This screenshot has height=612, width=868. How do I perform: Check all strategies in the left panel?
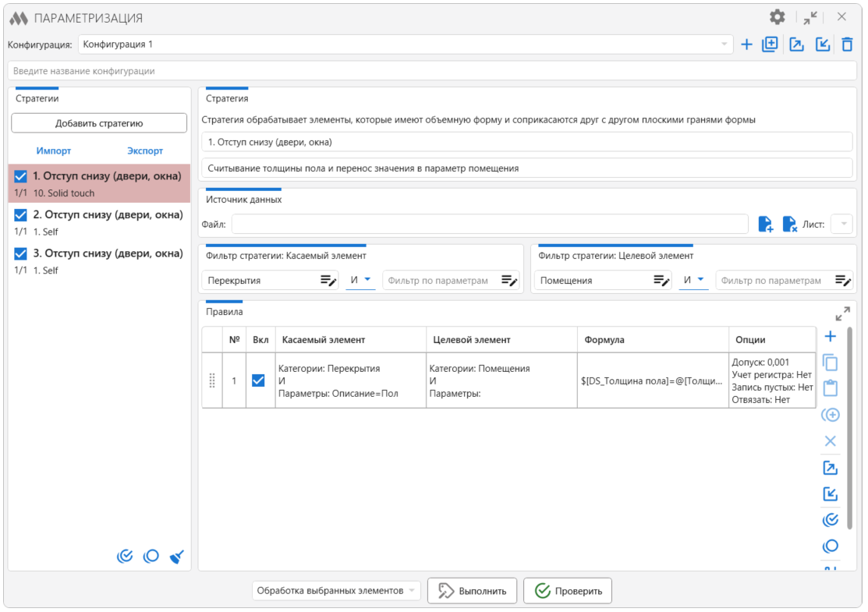click(x=125, y=556)
